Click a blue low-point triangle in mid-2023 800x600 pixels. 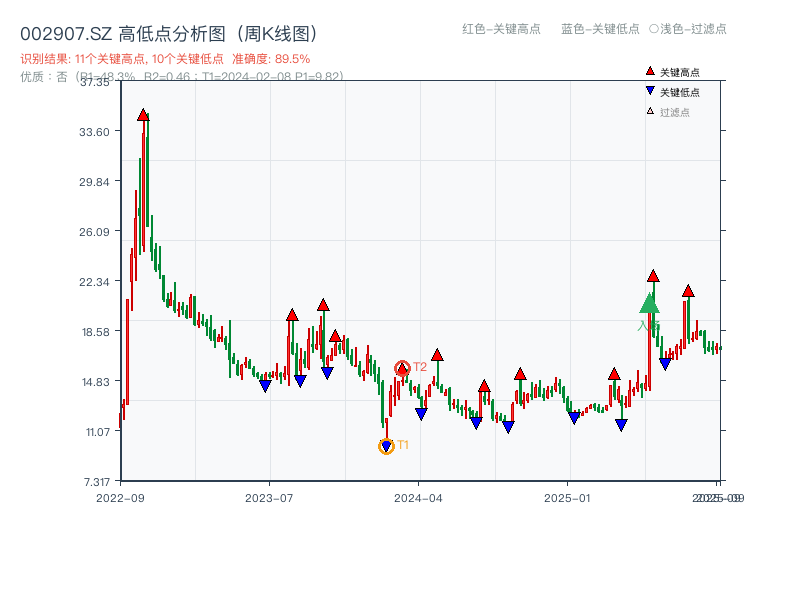click(266, 384)
